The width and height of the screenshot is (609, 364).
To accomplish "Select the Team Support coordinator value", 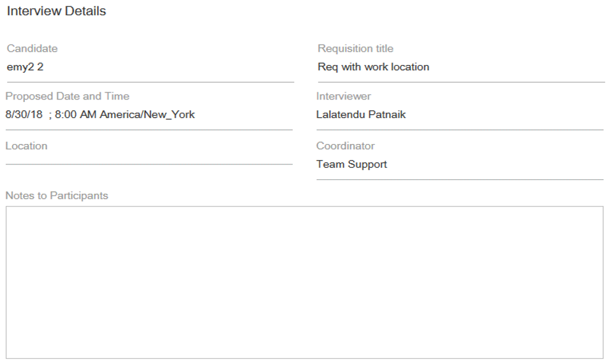I will click(x=351, y=164).
